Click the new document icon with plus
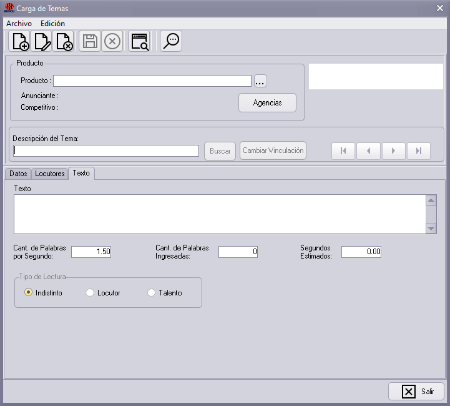The image size is (450, 406). [20, 41]
